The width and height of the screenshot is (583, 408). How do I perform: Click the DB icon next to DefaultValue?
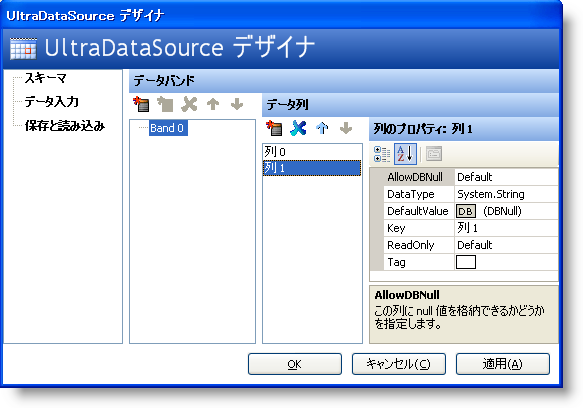466,211
